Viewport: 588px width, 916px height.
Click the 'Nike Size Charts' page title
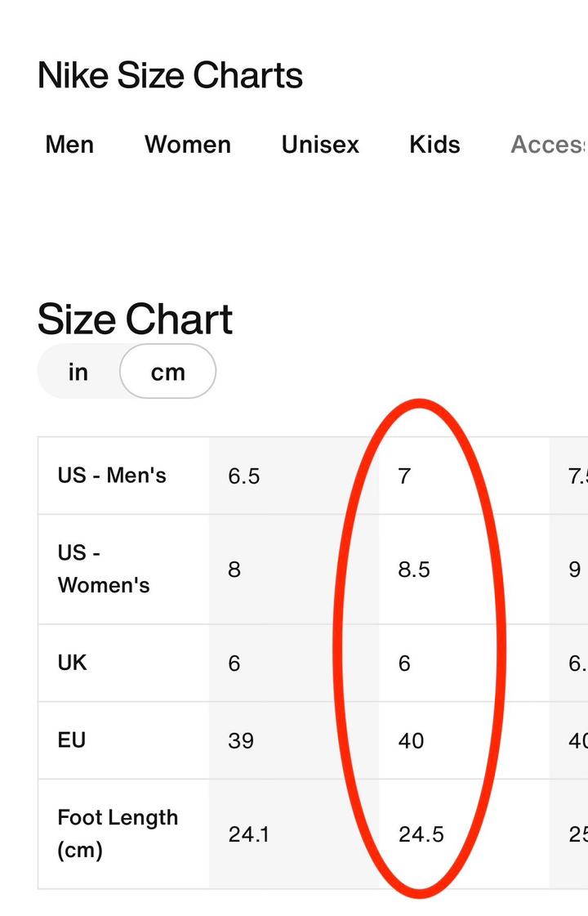click(170, 76)
